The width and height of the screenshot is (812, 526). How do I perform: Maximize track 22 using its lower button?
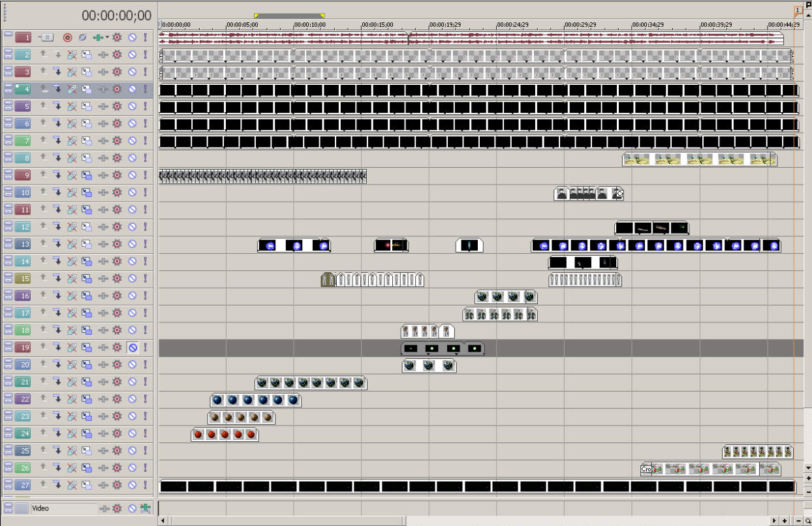pos(8,401)
